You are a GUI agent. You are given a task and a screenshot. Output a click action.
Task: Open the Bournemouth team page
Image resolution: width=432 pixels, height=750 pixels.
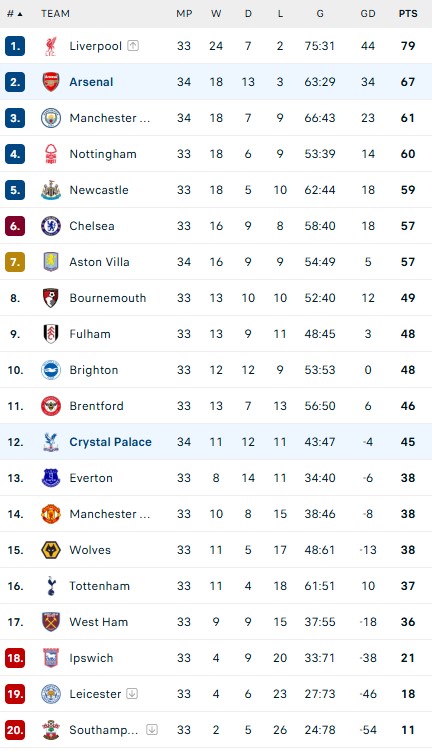(x=108, y=298)
